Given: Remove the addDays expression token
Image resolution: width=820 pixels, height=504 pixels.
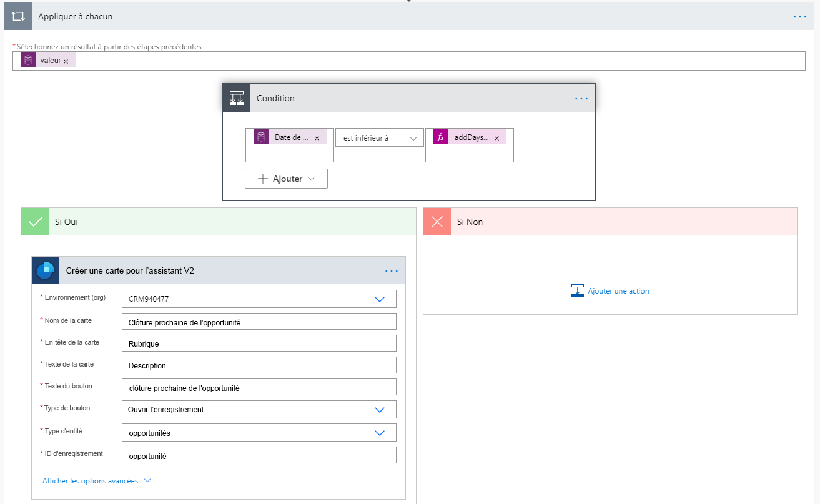Looking at the screenshot, I should coord(496,136).
